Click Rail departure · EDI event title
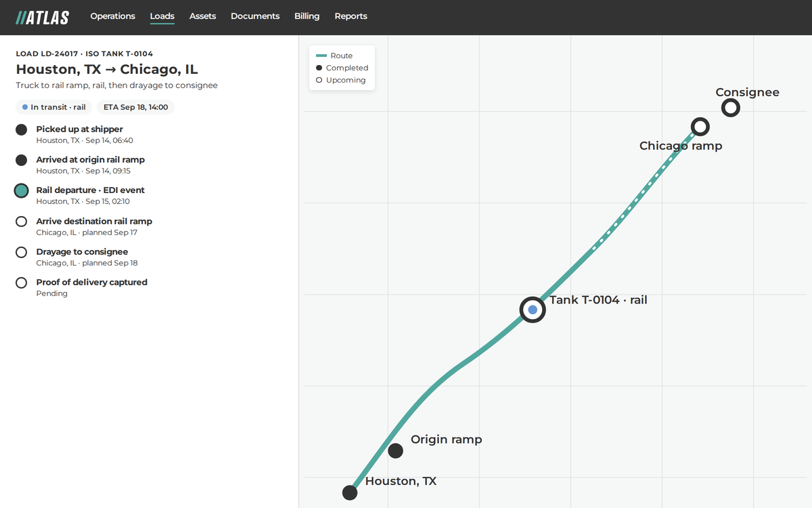 click(91, 190)
